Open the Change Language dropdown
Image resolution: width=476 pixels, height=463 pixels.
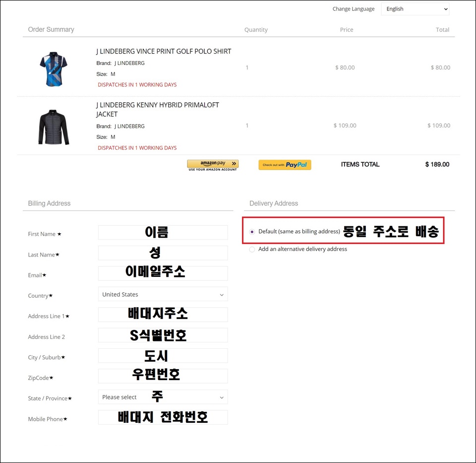point(415,9)
